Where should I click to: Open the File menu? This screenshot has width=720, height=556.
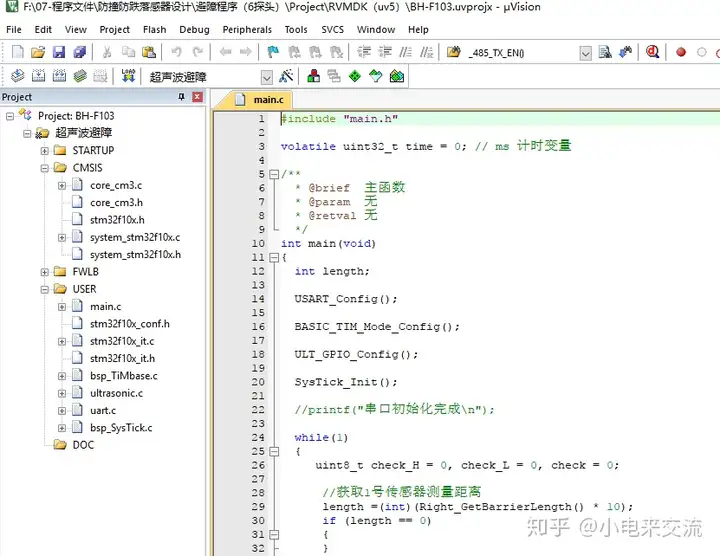[14, 29]
